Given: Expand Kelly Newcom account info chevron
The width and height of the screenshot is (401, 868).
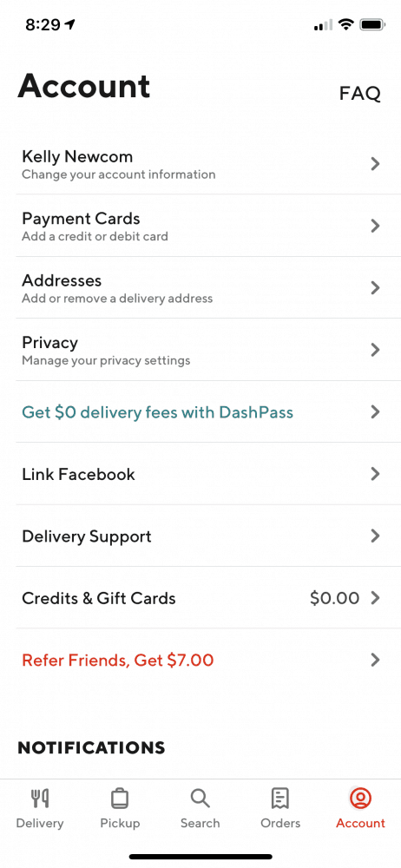Looking at the screenshot, I should click(375, 163).
